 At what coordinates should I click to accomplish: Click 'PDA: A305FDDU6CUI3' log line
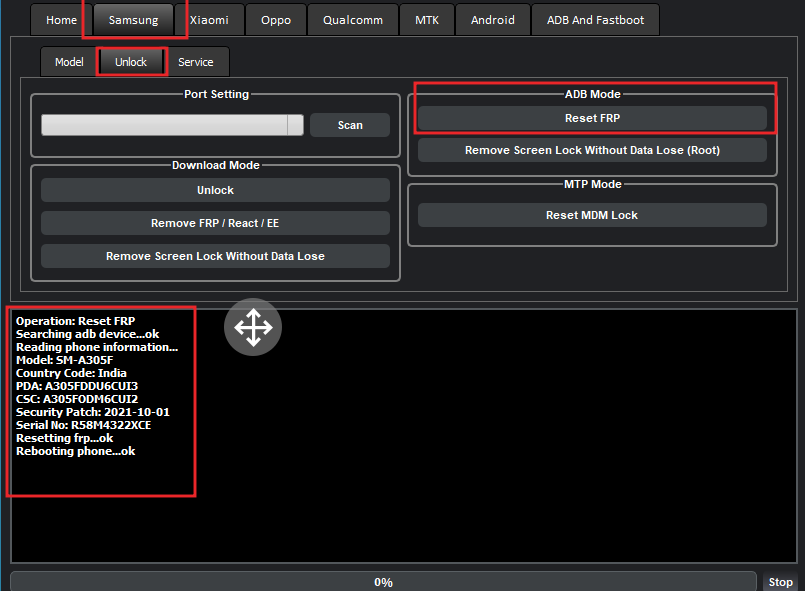[x=77, y=386]
